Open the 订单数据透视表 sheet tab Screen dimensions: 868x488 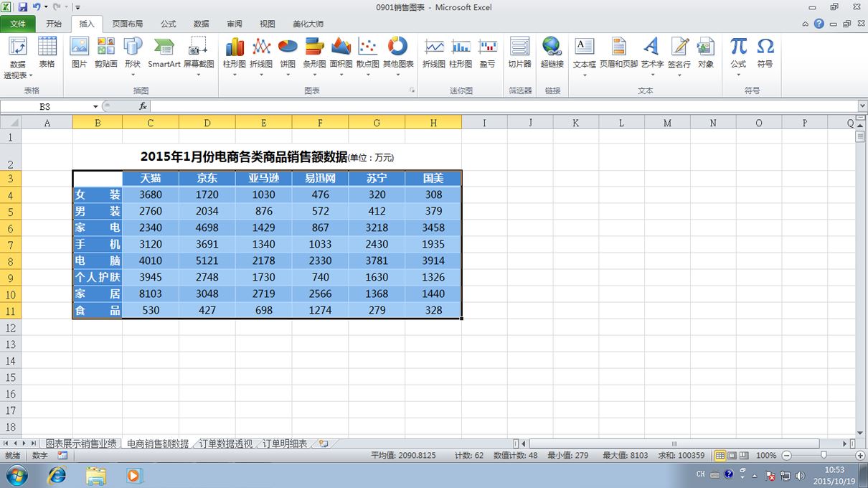click(x=225, y=444)
